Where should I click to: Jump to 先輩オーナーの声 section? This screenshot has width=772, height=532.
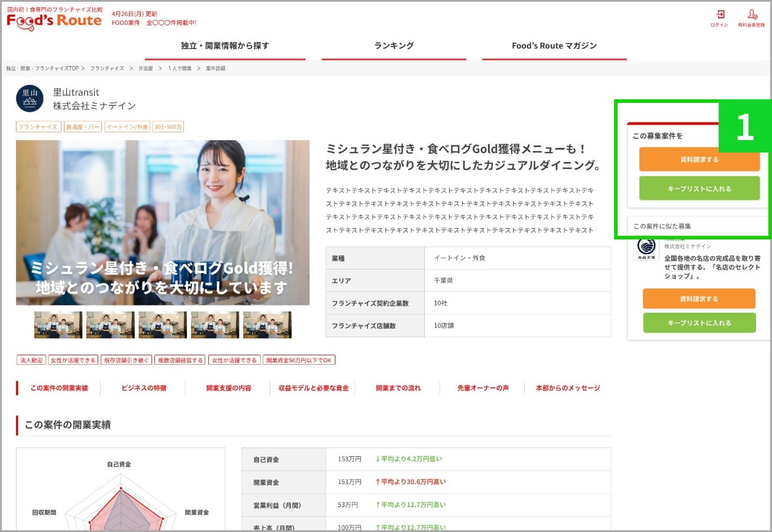click(x=483, y=388)
